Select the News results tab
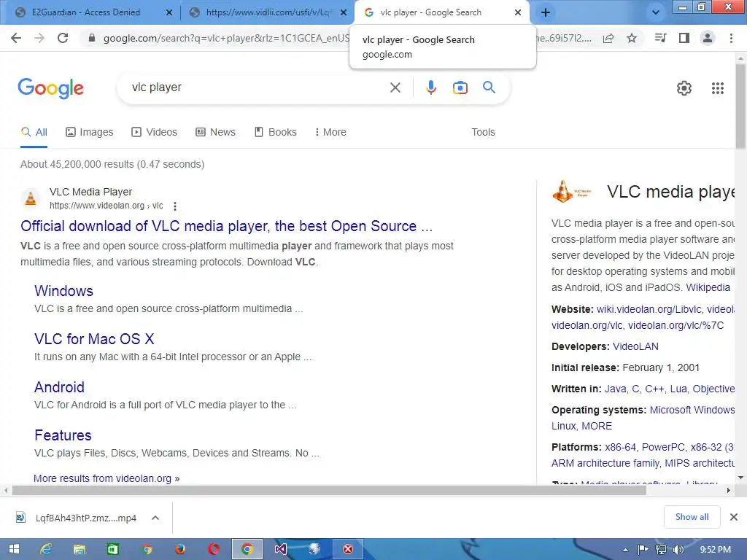This screenshot has height=560, width=747. 215,132
